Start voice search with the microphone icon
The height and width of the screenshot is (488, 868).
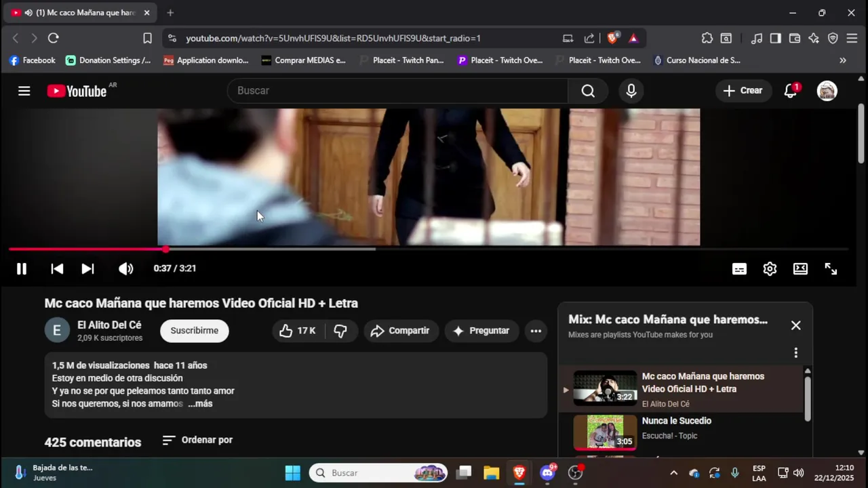(631, 91)
